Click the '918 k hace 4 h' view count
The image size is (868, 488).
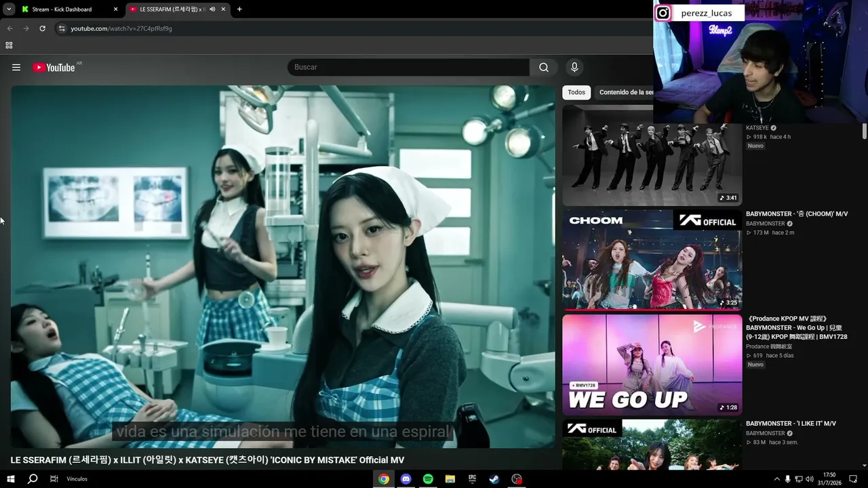(x=768, y=137)
